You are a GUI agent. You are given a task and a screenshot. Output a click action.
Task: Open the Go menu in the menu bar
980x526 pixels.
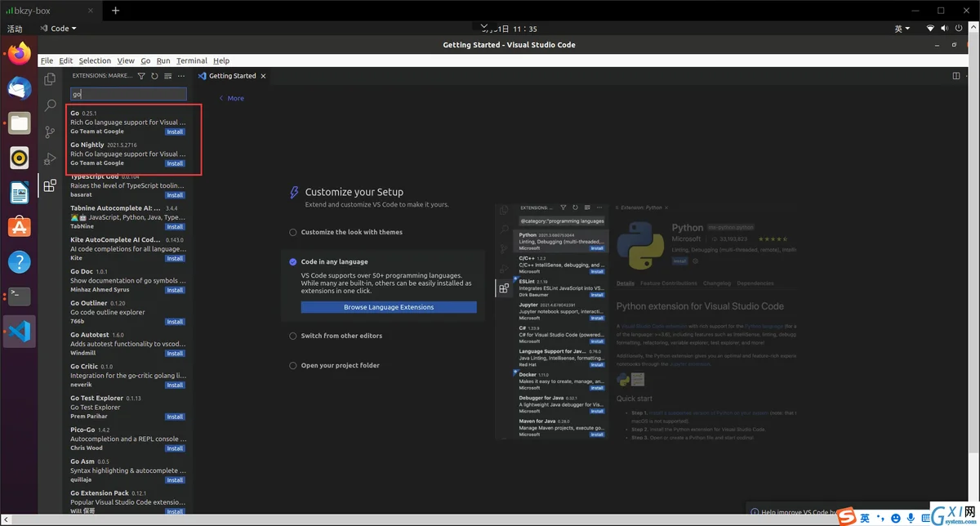point(145,60)
